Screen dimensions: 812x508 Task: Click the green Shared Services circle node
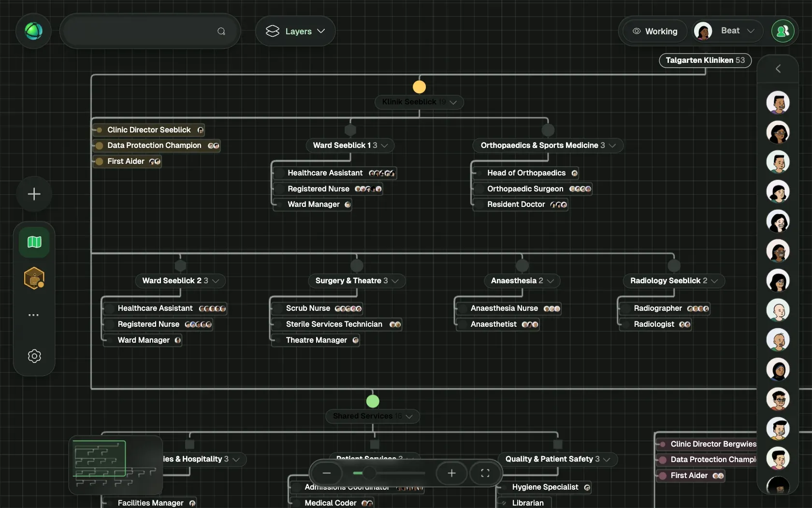373,401
